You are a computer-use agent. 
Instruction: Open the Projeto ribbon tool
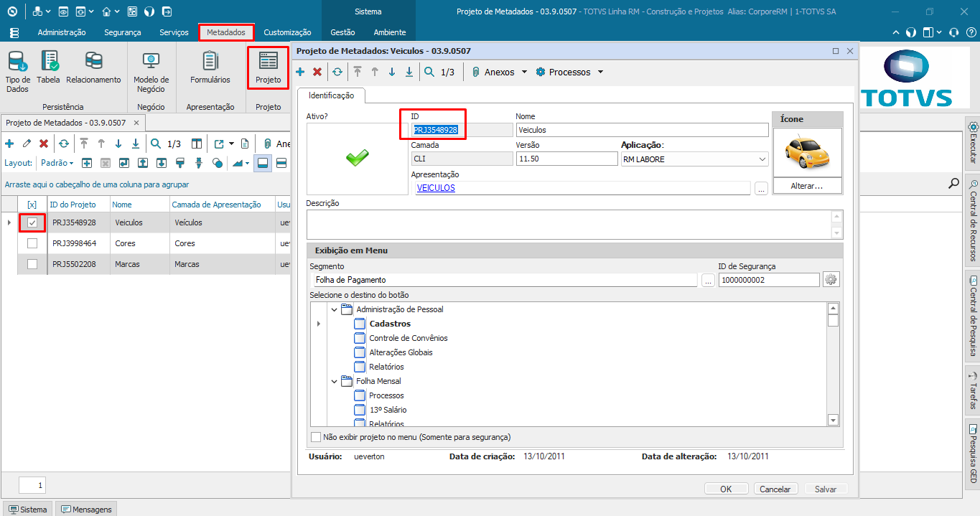[269, 69]
